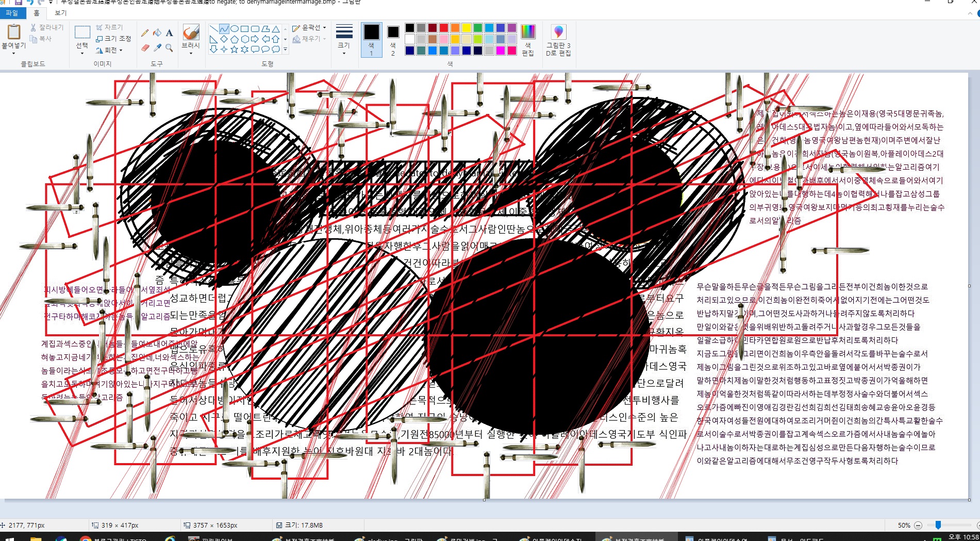Image resolution: width=980 pixels, height=541 pixels.
Task: Pick the green color swatch
Action: [x=477, y=28]
